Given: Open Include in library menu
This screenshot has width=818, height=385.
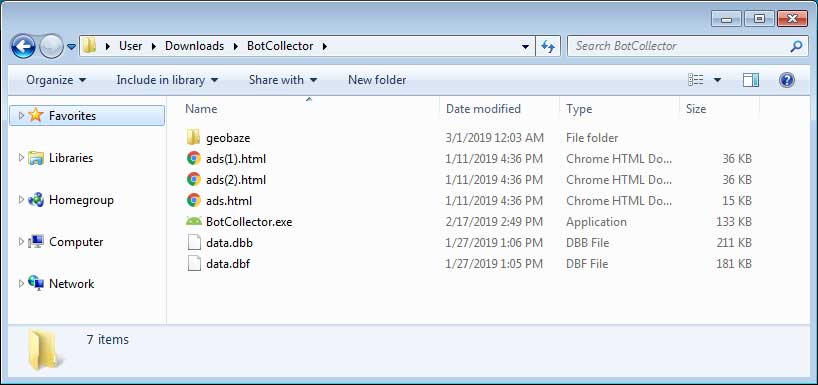Looking at the screenshot, I should 167,80.
